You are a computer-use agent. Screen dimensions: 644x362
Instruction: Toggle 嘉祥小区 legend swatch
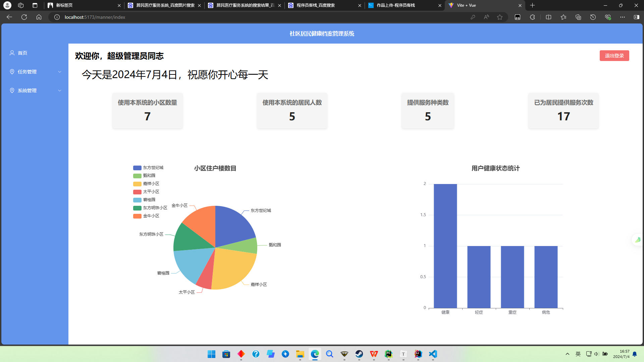[x=137, y=184]
